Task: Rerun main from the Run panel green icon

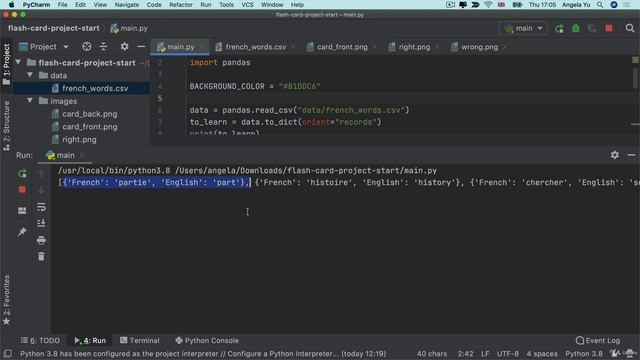Action: 22,173
